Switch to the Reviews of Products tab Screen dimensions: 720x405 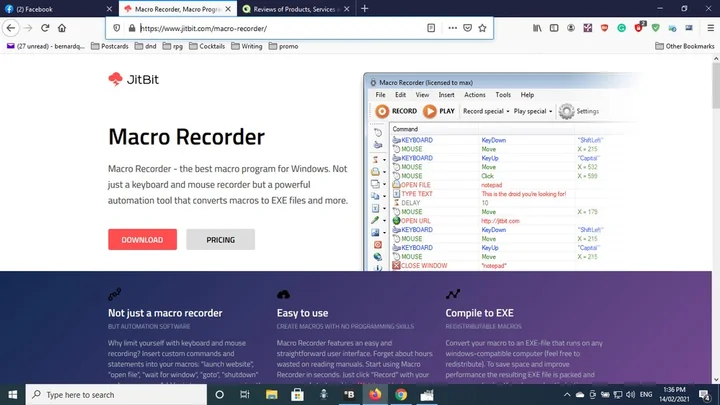(290, 8)
